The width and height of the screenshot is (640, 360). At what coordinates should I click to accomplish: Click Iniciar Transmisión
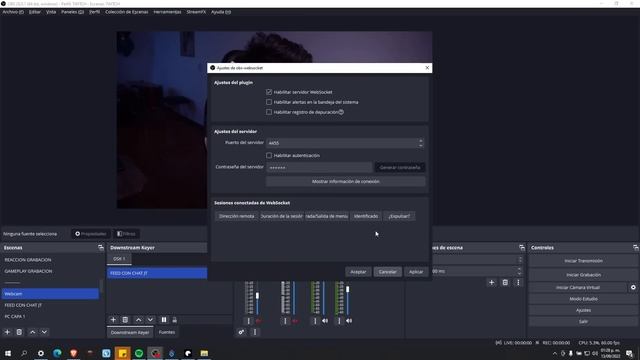(x=583, y=261)
